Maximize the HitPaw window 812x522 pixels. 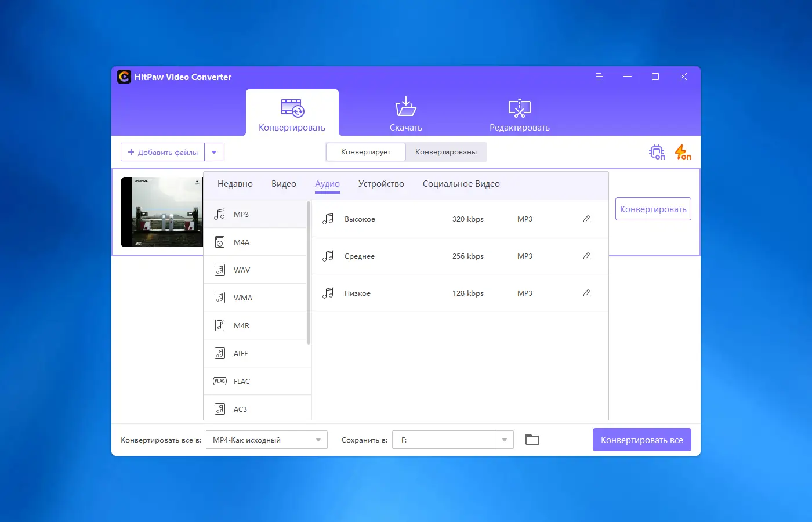655,77
